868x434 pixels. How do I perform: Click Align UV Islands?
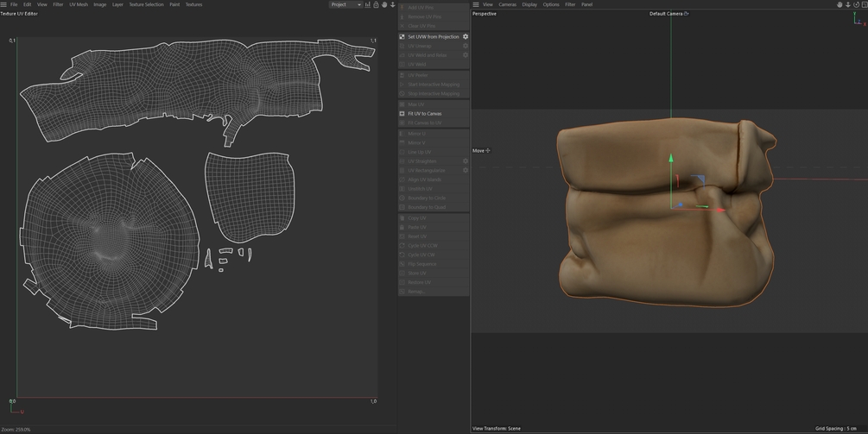point(434,179)
